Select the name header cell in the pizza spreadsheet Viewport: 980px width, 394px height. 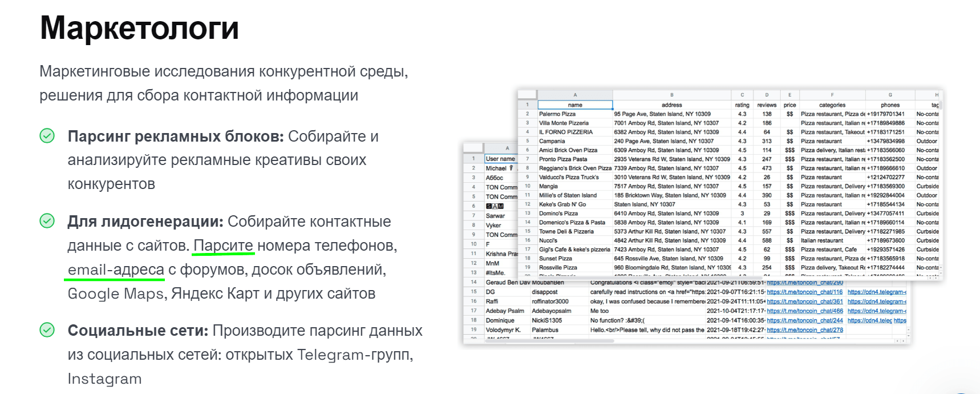click(575, 105)
